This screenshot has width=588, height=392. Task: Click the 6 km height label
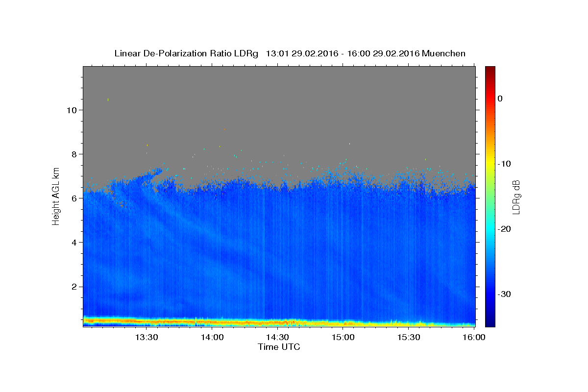(x=73, y=198)
